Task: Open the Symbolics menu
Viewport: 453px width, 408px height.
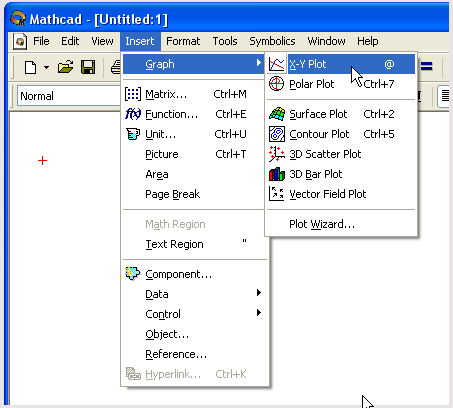Action: pyautogui.click(x=272, y=41)
